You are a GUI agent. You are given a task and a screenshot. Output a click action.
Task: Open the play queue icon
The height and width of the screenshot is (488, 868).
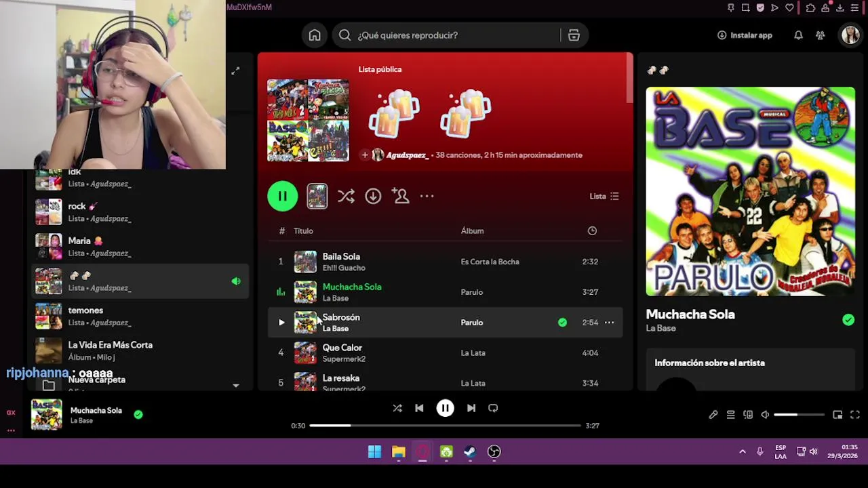click(x=730, y=415)
